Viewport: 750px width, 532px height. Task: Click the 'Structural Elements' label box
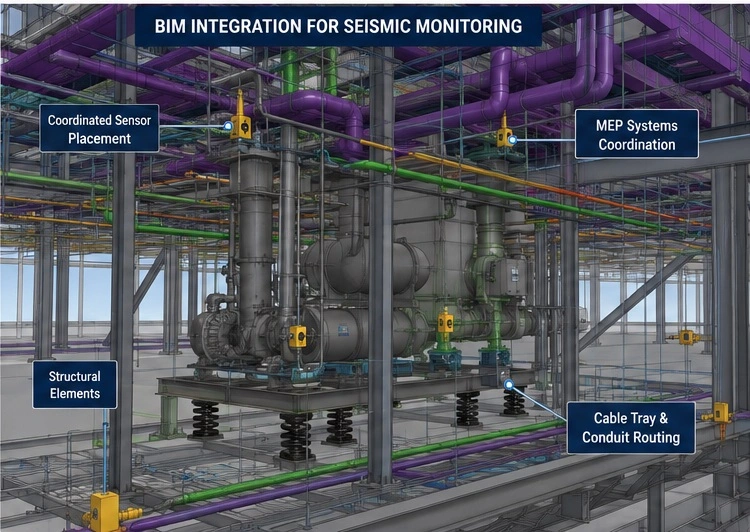click(x=75, y=385)
